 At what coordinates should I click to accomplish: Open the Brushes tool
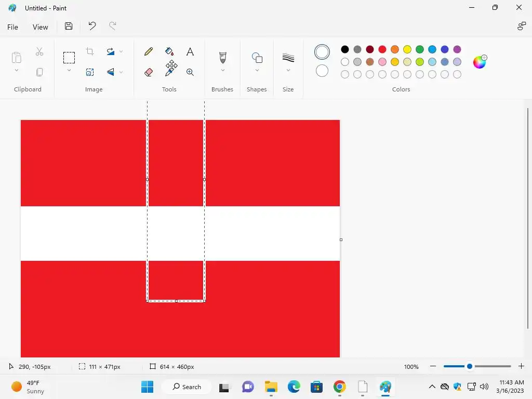[222, 57]
